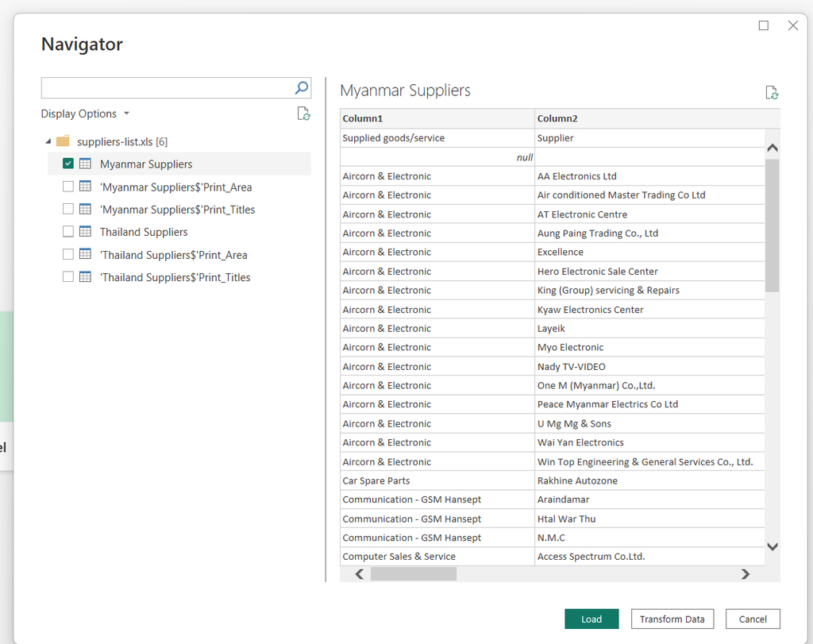The image size is (813, 644).
Task: Click the 'Layeik' cell
Action: tap(649, 328)
